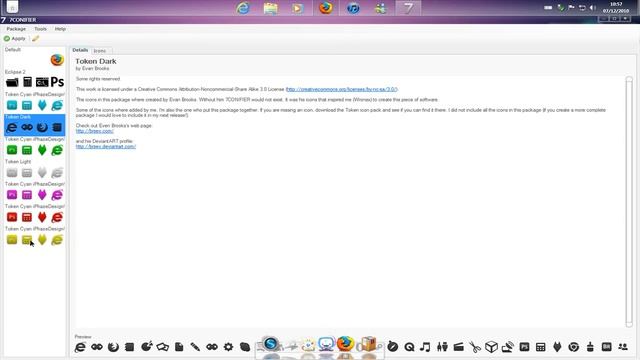640x360 pixels.
Task: Select the cyan Token Cyan package label
Action: point(35,94)
